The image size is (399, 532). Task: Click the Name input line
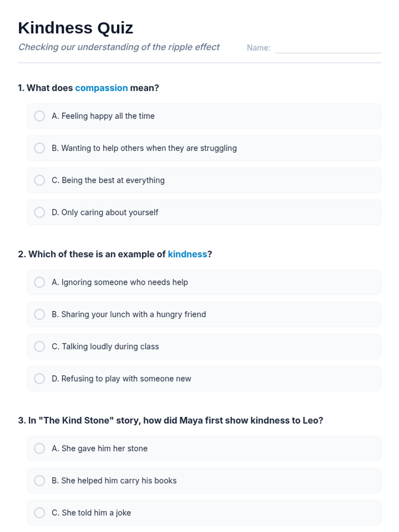[328, 48]
